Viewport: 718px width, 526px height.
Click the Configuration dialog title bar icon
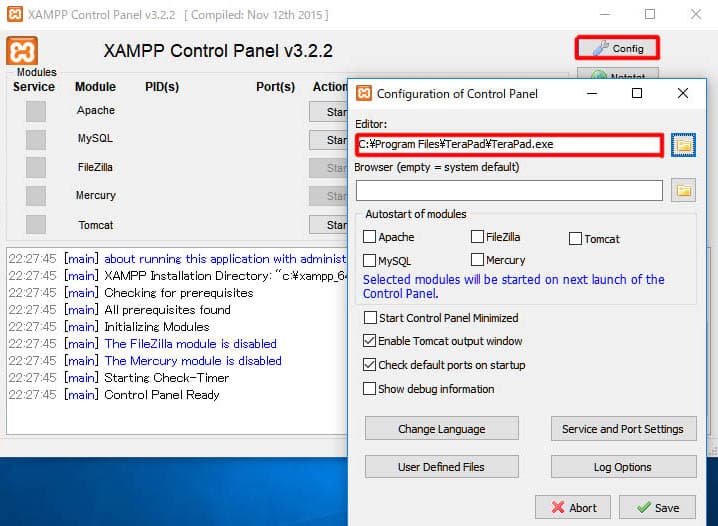pos(364,93)
